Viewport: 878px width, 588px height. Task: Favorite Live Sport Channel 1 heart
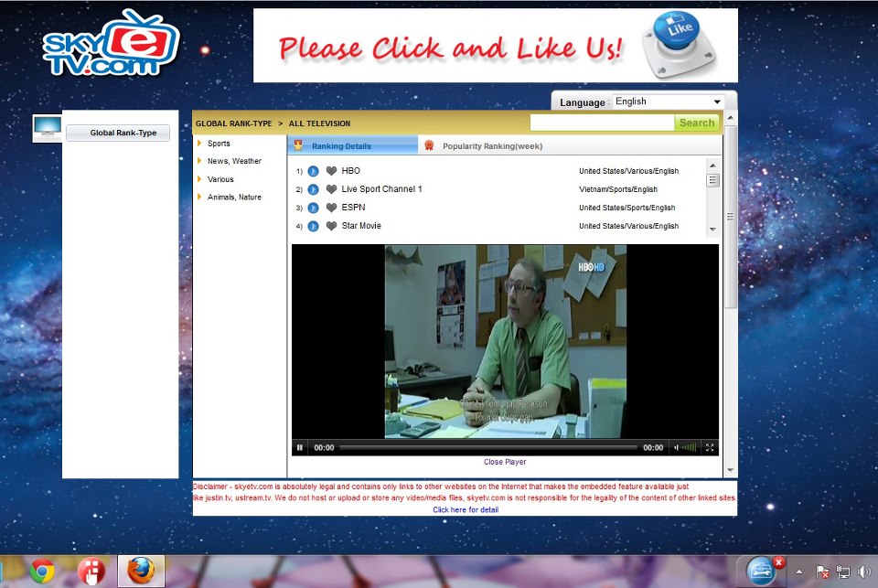coord(331,189)
